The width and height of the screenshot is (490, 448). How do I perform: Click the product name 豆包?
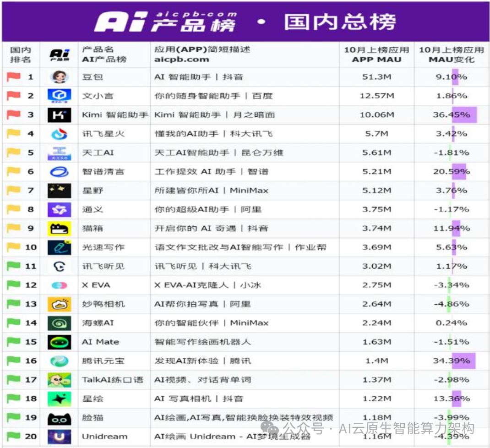93,77
